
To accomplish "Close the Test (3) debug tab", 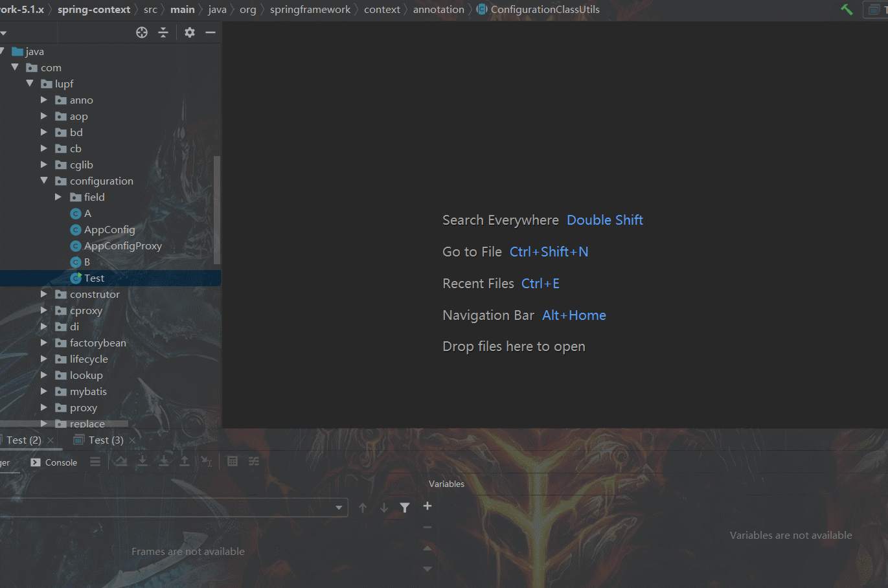I will pos(133,440).
